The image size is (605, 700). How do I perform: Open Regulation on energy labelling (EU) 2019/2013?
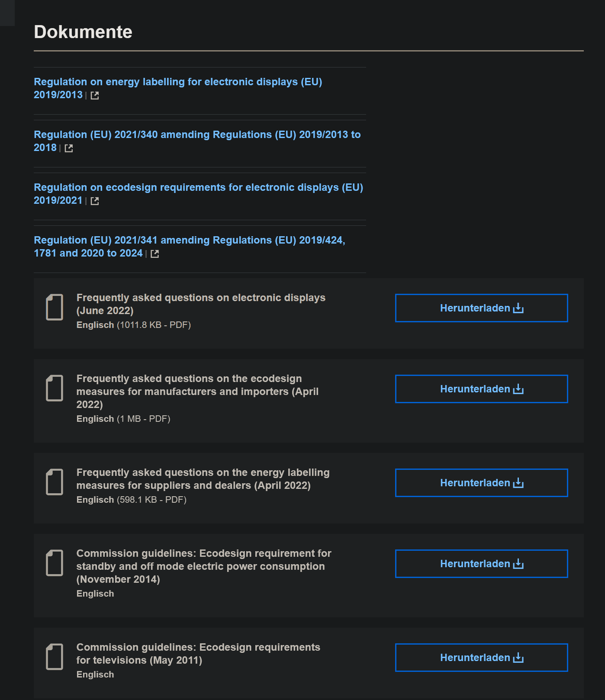click(178, 88)
